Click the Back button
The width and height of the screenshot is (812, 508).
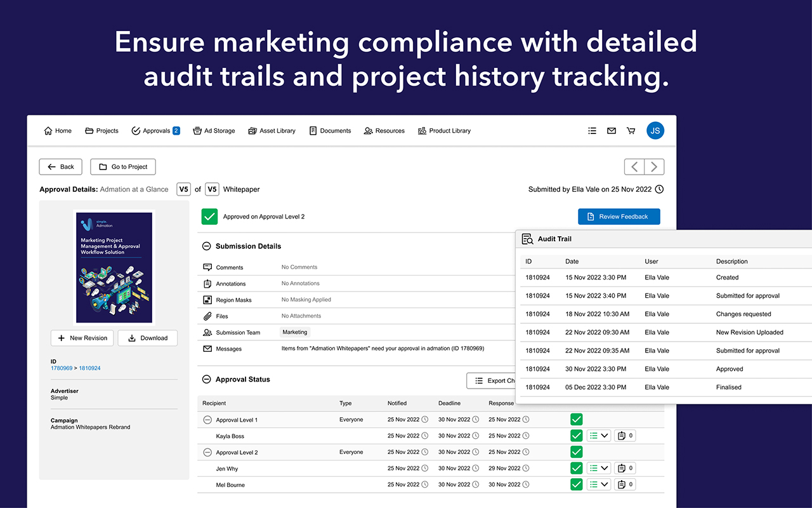(60, 167)
